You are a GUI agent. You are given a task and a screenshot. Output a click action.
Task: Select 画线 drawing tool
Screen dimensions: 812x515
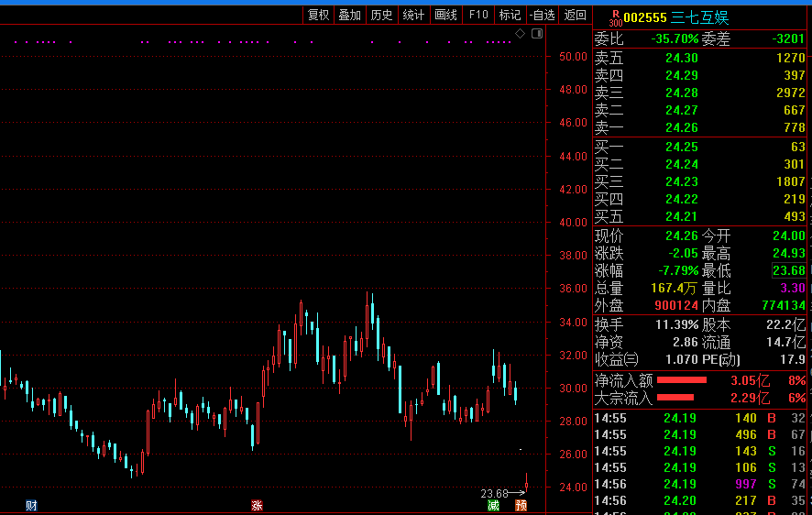(x=445, y=15)
